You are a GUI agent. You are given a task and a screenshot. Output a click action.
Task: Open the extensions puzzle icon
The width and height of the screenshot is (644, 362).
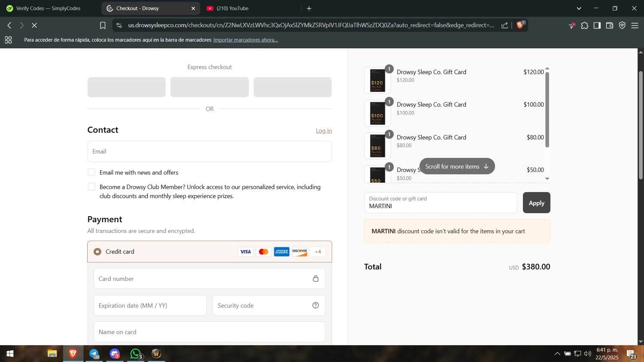[585, 26]
